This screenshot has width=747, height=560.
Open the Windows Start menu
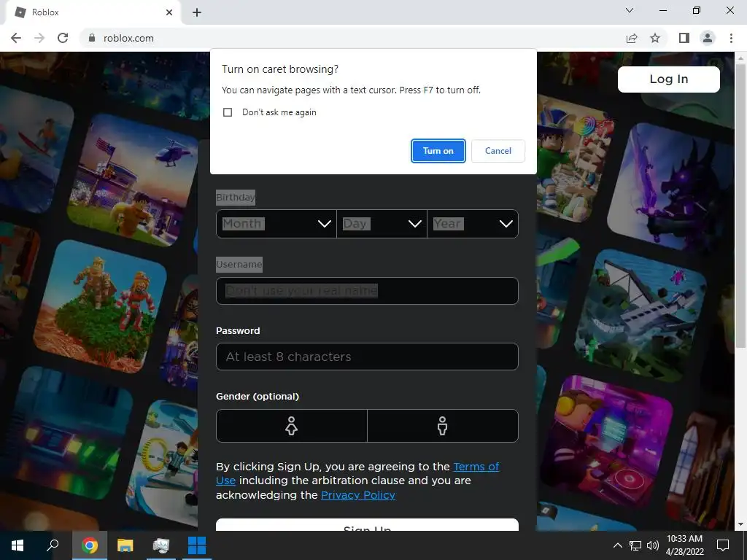click(18, 545)
